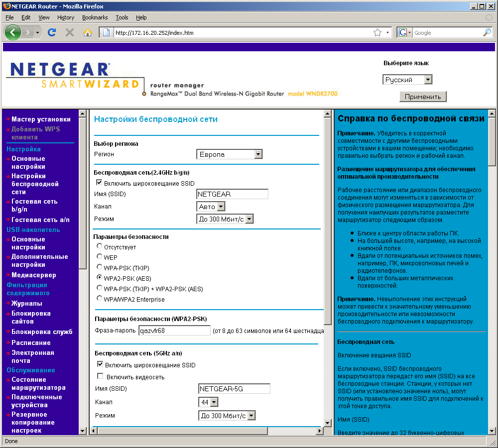The image size is (498, 448).
Task: Click the grayed Forward arrow button
Action: click(28, 32)
